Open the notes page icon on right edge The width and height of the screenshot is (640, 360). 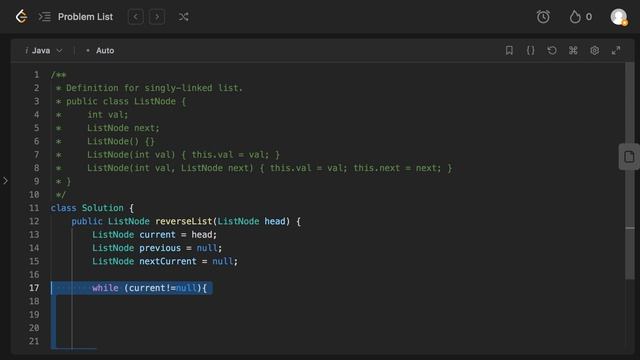point(629,157)
